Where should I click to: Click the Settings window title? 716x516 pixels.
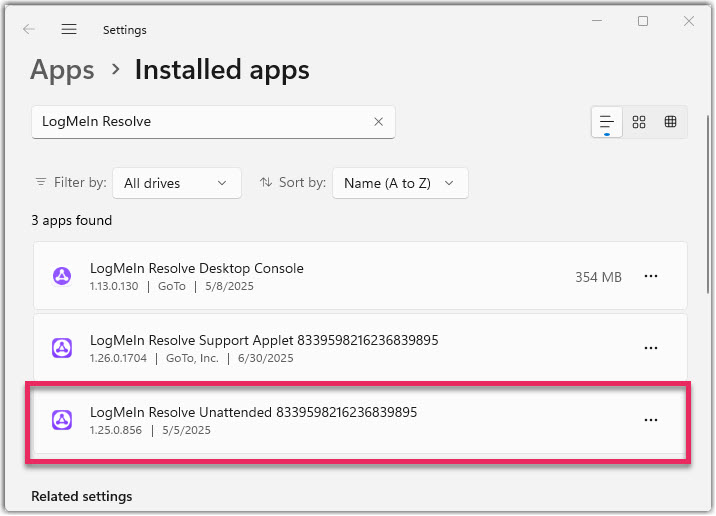pos(125,30)
